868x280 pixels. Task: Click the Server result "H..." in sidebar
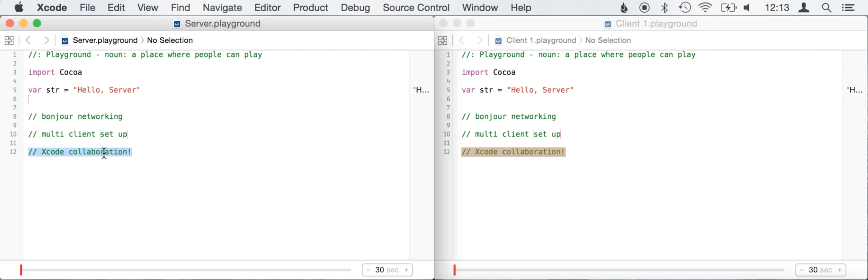[x=421, y=90]
